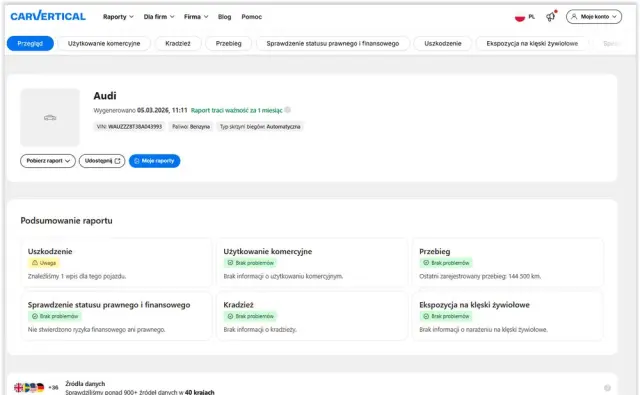The height and width of the screenshot is (395, 640).
Task: Click the Udostępnij share button
Action: click(102, 161)
